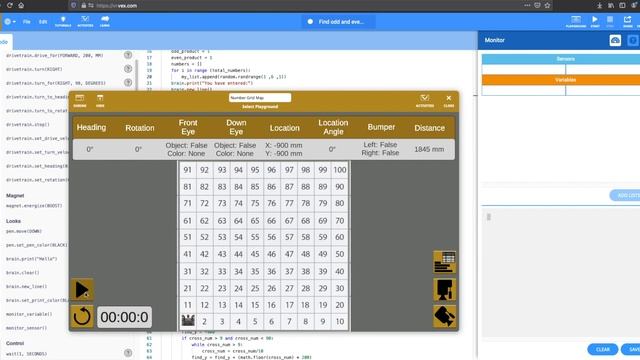The height and width of the screenshot is (360, 640).
Task: Select the magnet.energize(BOOST) command
Action: click(x=34, y=206)
